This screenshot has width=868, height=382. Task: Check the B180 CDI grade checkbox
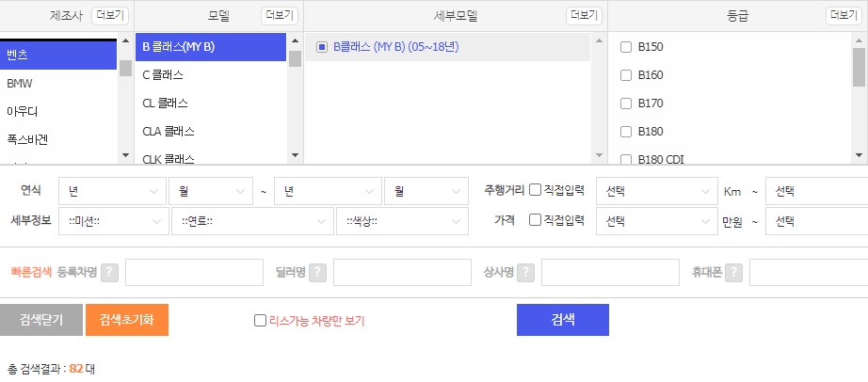(626, 159)
